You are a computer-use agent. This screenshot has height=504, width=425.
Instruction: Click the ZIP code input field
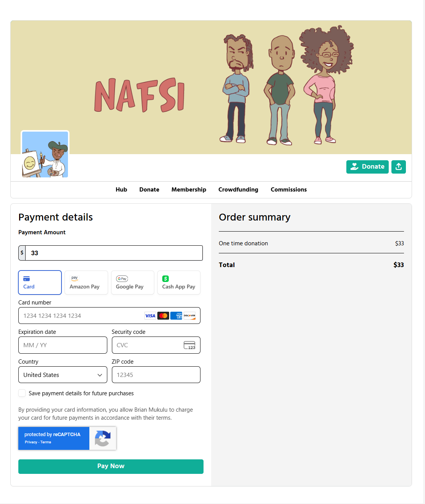point(156,375)
